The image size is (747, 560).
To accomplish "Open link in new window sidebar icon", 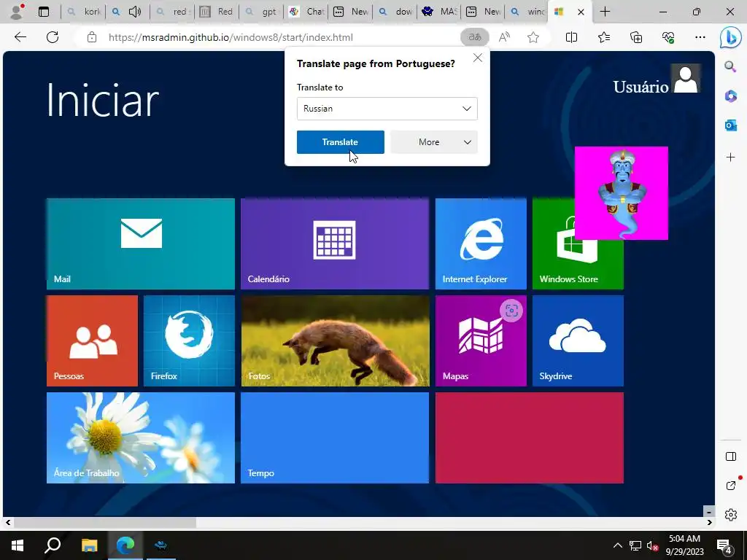I will coord(731,485).
